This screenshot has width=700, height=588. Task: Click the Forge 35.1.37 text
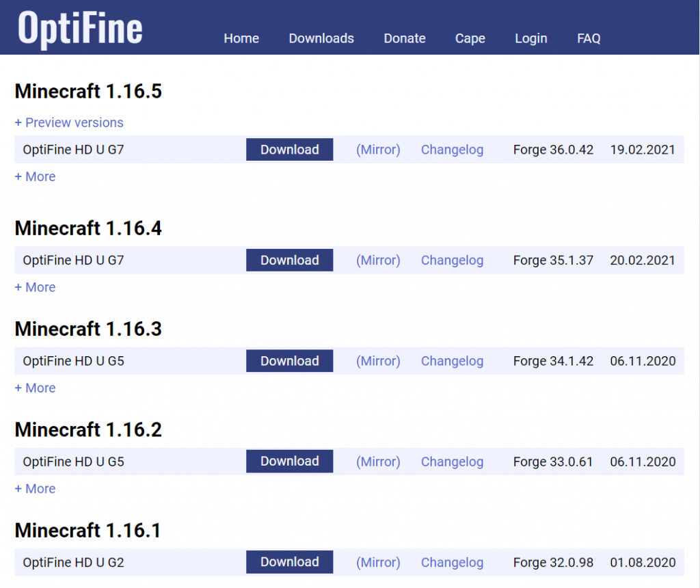pyautogui.click(x=553, y=260)
